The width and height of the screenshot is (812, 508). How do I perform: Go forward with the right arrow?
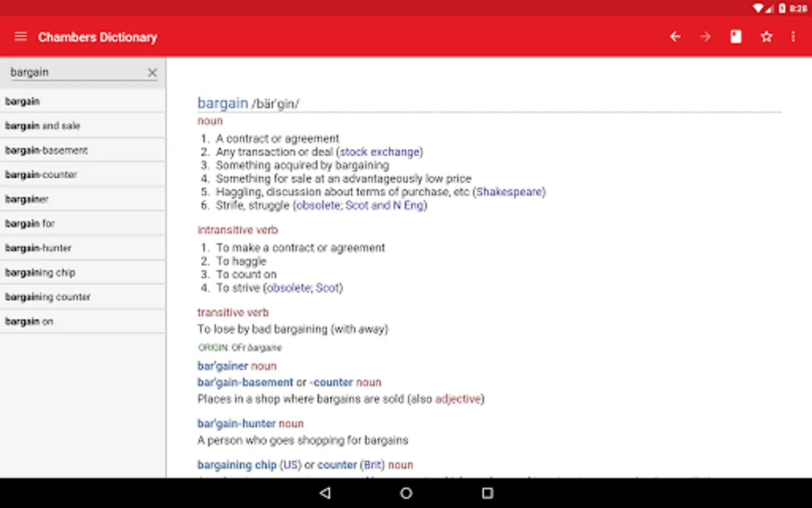pyautogui.click(x=705, y=37)
